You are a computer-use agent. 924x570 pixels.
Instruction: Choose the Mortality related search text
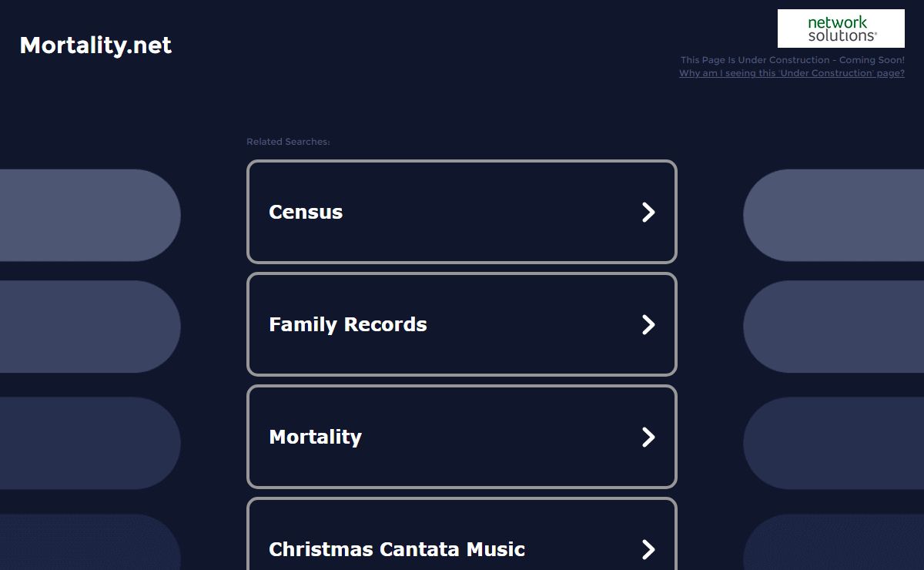[315, 437]
